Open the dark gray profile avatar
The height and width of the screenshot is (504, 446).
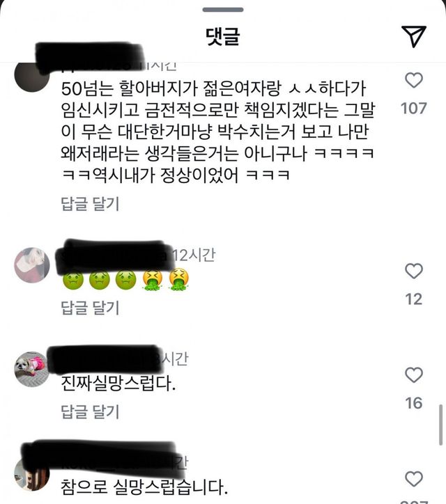pyautogui.click(x=32, y=76)
